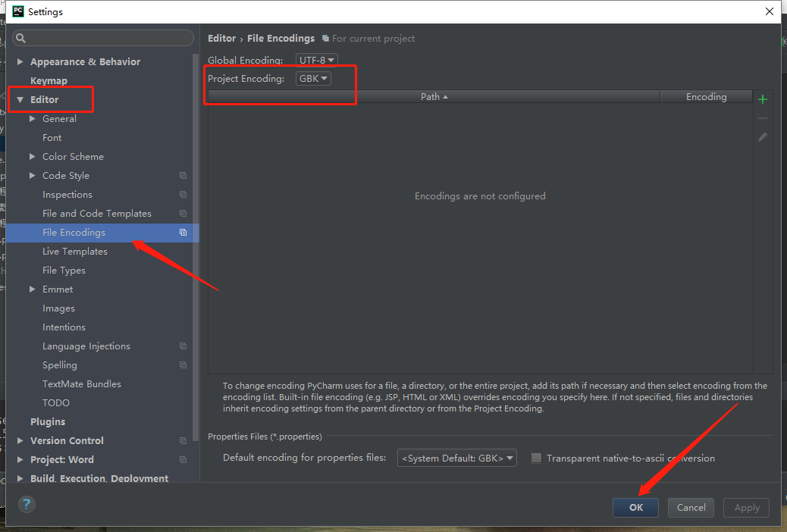This screenshot has height=532, width=787.
Task: Open Live Templates settings
Action: pos(75,252)
